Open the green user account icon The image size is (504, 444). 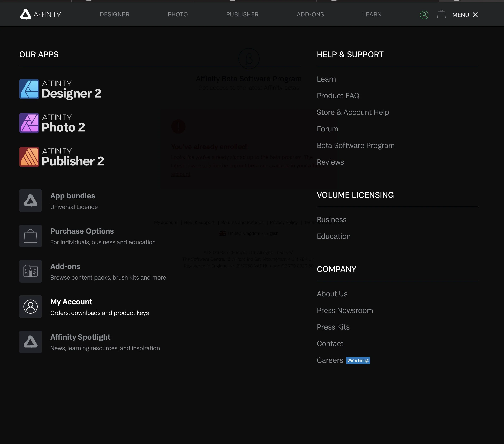(x=424, y=15)
